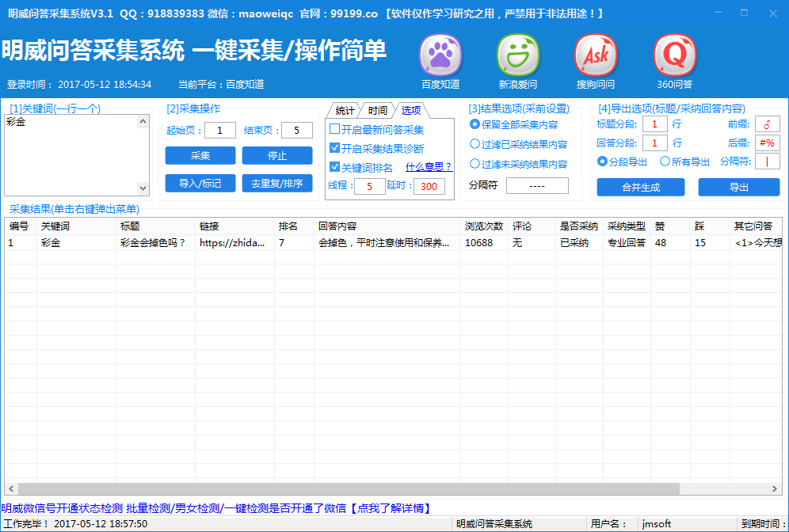
Task: Click the jmsoft username in status bar
Action: point(657,524)
